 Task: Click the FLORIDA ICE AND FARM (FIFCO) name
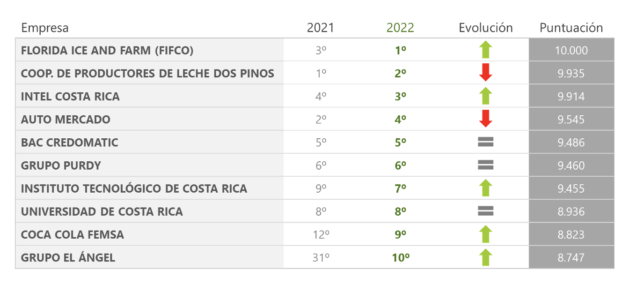click(x=107, y=50)
